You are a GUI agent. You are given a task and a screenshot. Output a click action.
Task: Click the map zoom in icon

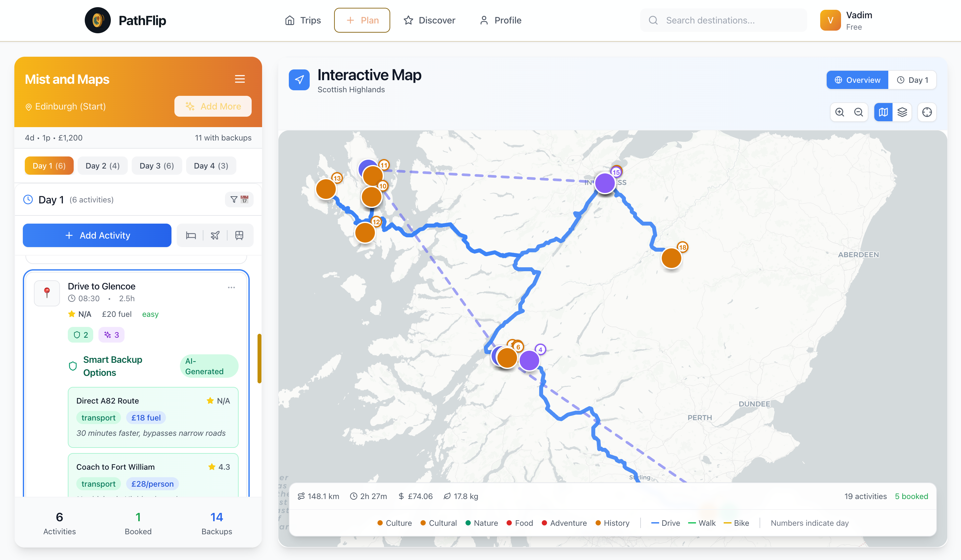tap(839, 112)
